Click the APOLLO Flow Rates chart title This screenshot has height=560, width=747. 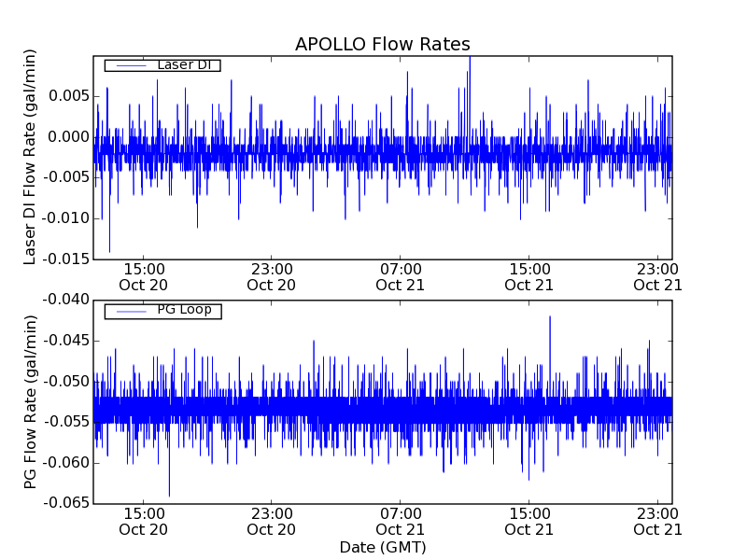[382, 45]
